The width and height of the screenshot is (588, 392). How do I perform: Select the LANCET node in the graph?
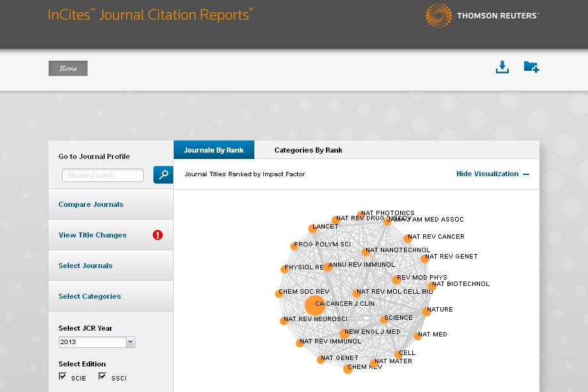[313, 228]
